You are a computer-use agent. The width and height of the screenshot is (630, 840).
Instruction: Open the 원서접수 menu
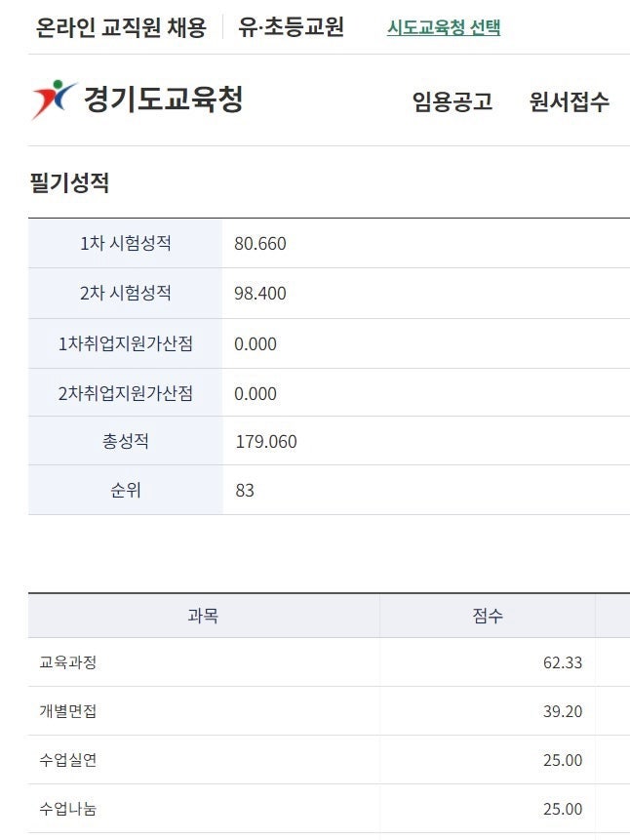(x=570, y=101)
